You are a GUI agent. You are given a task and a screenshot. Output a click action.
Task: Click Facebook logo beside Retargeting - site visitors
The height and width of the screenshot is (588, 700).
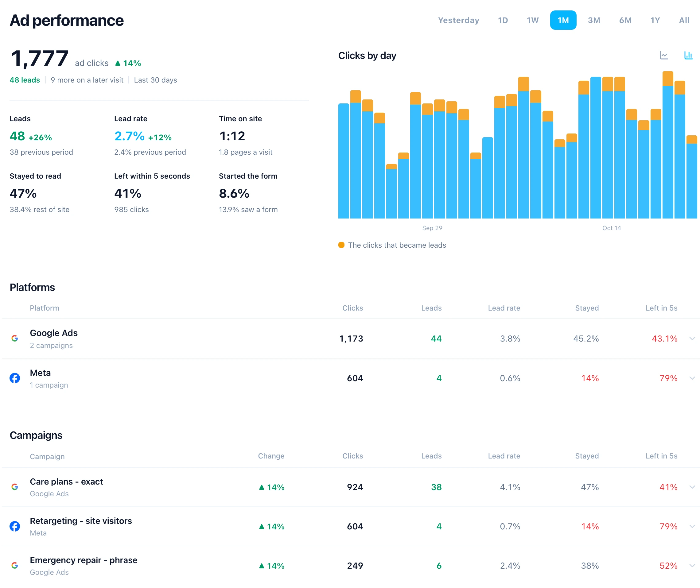point(15,526)
